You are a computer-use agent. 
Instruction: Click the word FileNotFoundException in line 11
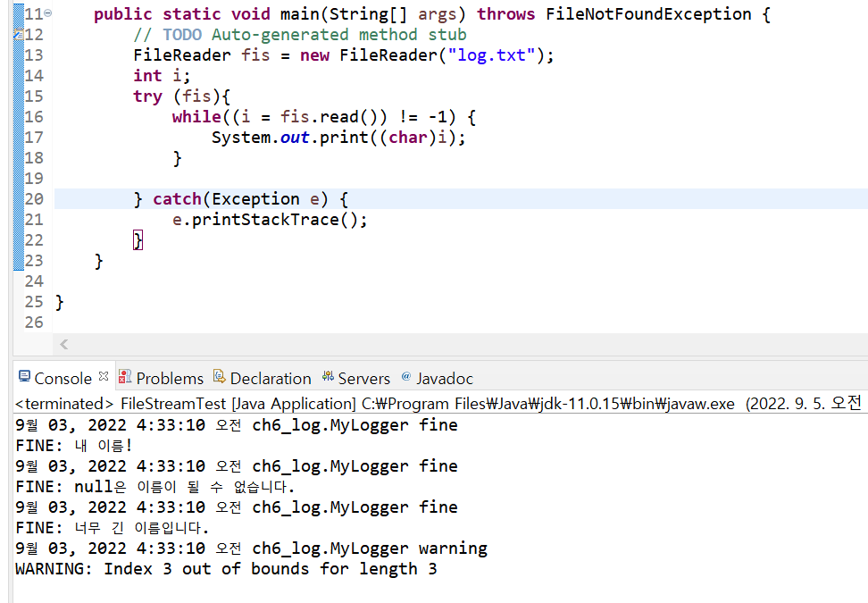pos(648,13)
